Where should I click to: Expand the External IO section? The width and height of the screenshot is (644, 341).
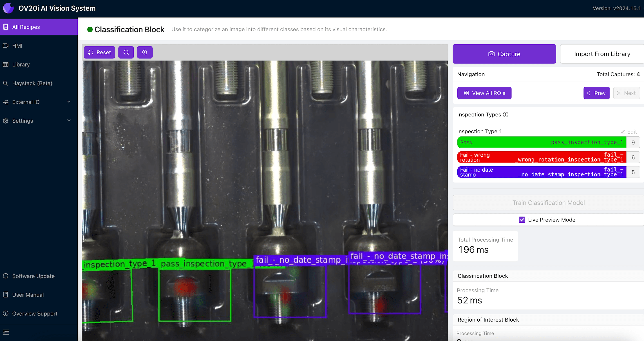pos(69,102)
